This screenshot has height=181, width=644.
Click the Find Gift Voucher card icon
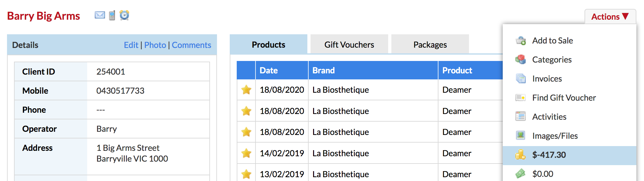(x=521, y=97)
